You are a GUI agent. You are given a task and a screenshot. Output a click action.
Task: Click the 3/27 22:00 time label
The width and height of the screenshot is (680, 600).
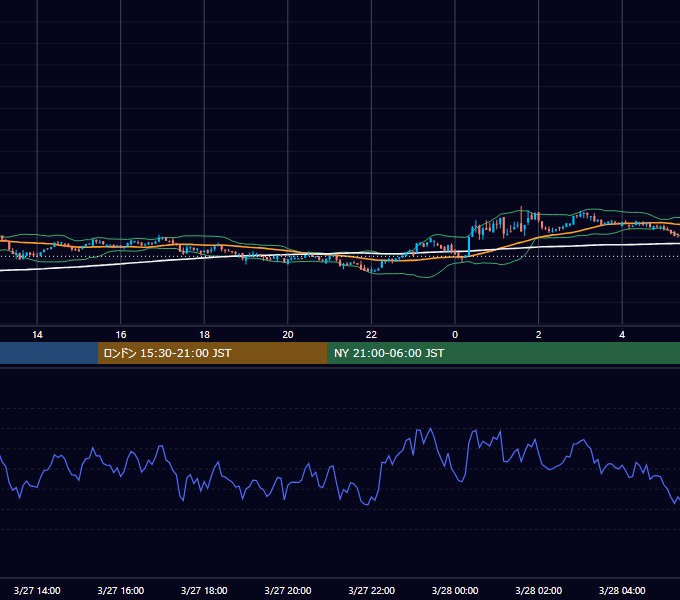point(371,590)
